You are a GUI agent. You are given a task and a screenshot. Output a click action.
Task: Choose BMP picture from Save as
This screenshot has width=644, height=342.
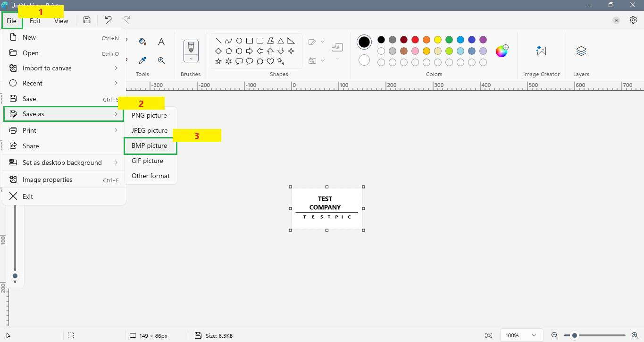(x=150, y=145)
